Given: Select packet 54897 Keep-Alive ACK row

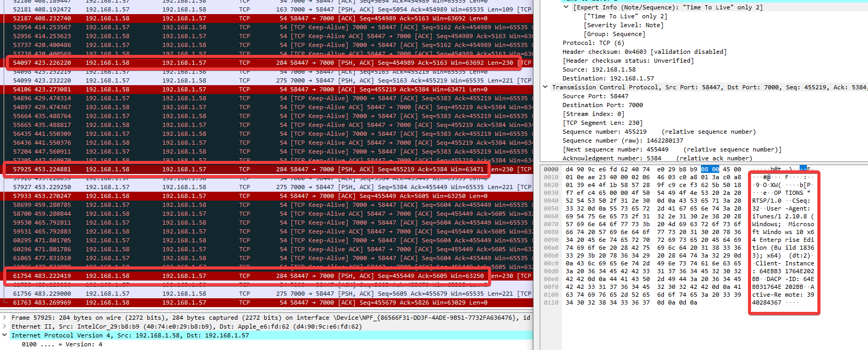Looking at the screenshot, I should coord(267,107).
